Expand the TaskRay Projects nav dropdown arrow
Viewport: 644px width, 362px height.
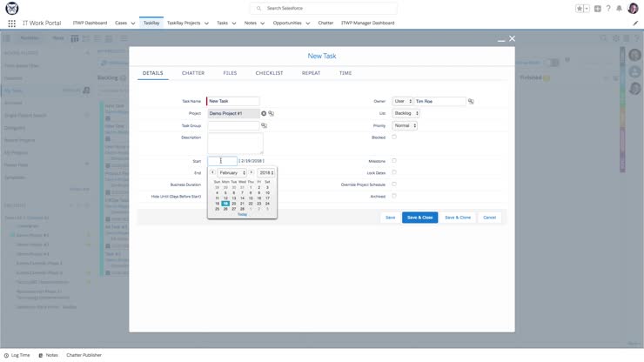coord(206,23)
